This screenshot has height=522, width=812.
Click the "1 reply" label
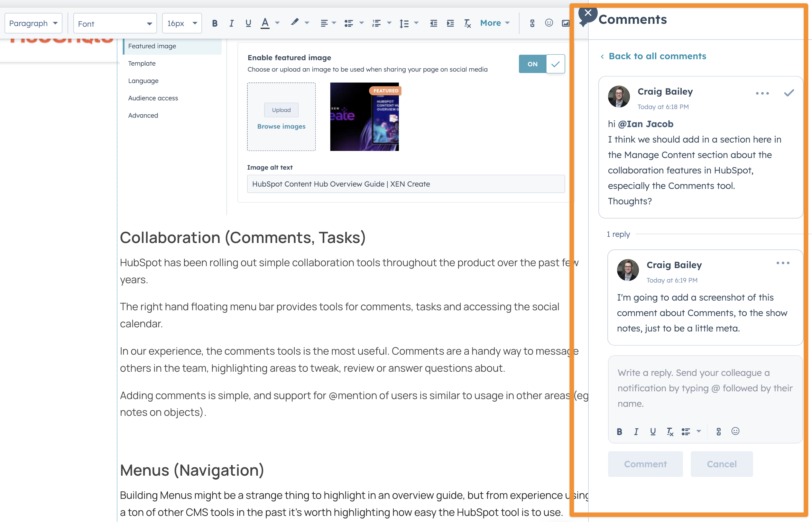coord(618,234)
